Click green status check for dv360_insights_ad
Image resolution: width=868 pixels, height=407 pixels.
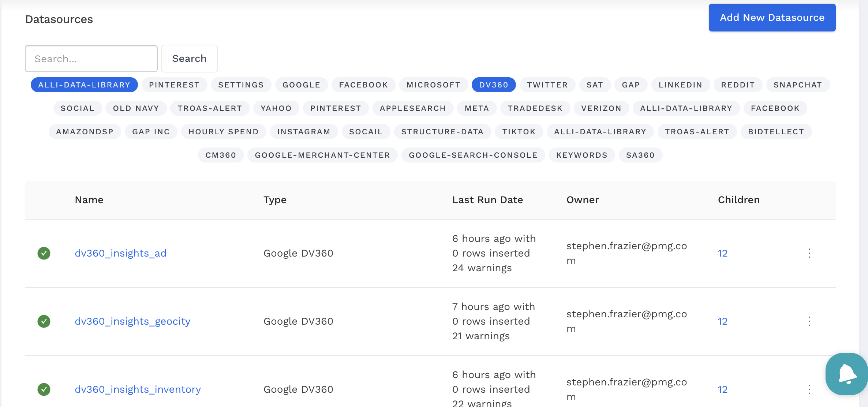point(44,253)
